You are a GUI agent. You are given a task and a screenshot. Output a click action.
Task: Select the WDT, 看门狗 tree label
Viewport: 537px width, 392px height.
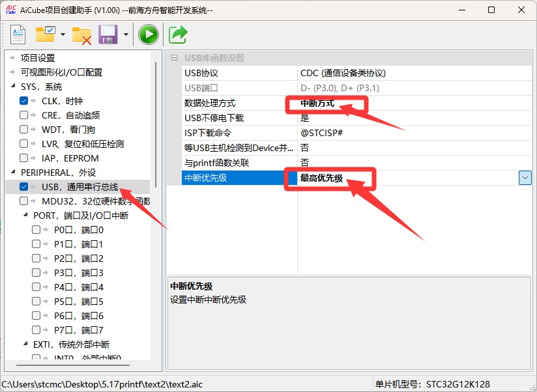tap(68, 130)
